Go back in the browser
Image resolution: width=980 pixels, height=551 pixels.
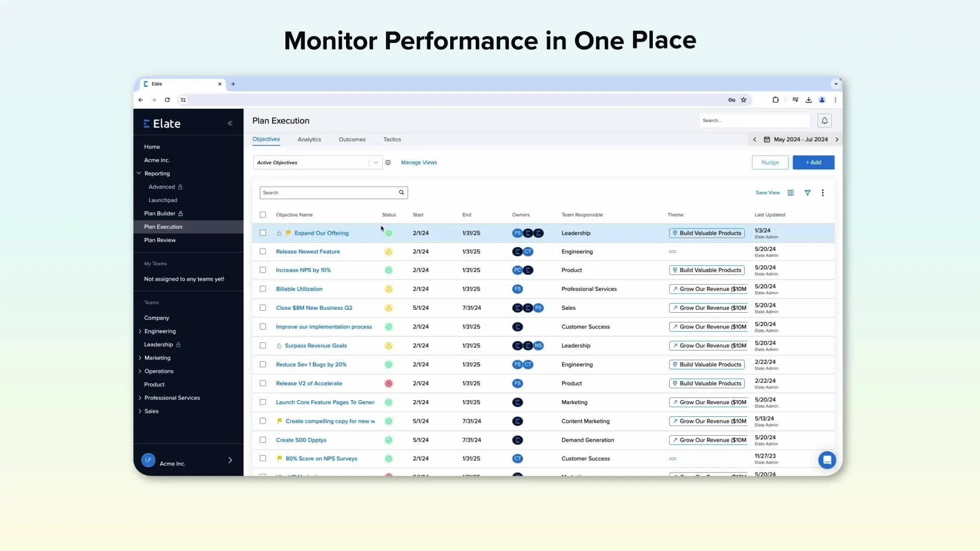pyautogui.click(x=140, y=100)
